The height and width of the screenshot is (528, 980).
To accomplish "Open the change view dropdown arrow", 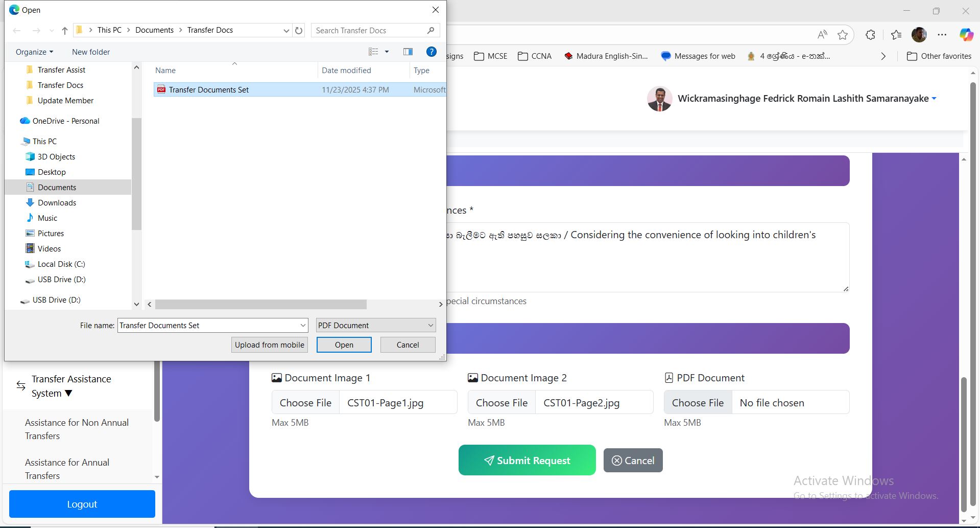I will tap(387, 52).
